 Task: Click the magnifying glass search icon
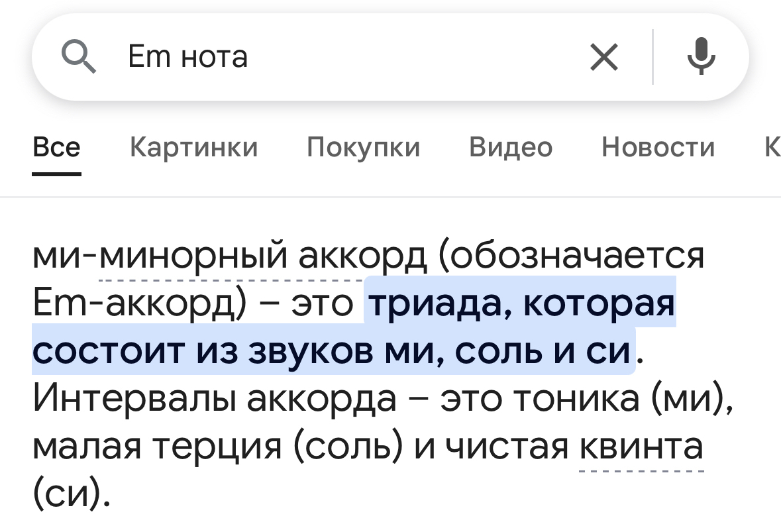coord(79,56)
